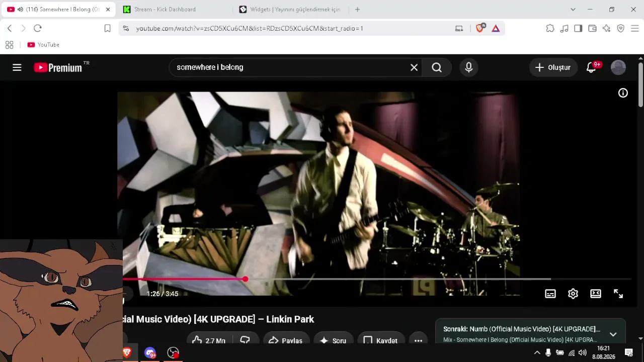Viewport: 644px width, 362px height.
Task: Switch to Stream - Kick Dashboard tab
Action: click(x=174, y=10)
